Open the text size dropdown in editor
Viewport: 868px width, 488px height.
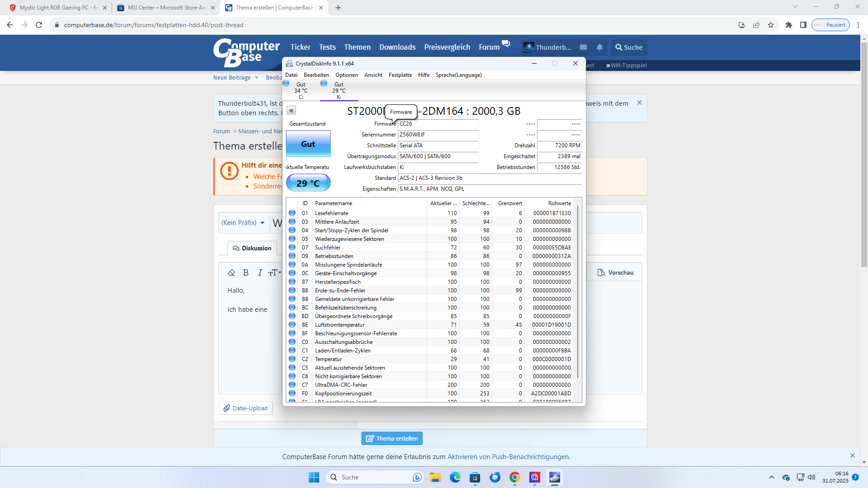[x=274, y=272]
